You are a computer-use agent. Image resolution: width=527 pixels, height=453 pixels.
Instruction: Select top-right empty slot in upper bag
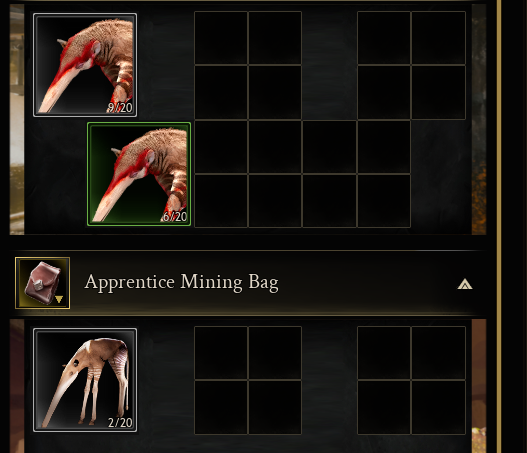pos(439,38)
